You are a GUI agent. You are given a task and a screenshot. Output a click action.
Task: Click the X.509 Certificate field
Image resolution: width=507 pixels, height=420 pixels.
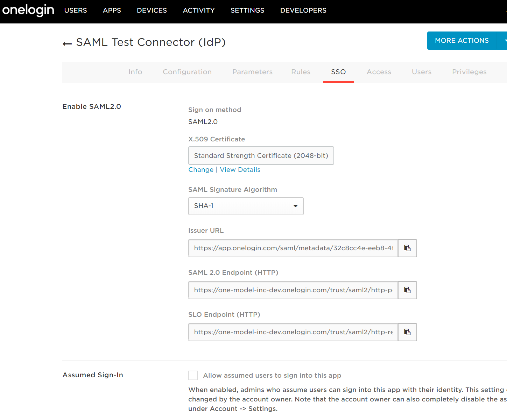(261, 156)
